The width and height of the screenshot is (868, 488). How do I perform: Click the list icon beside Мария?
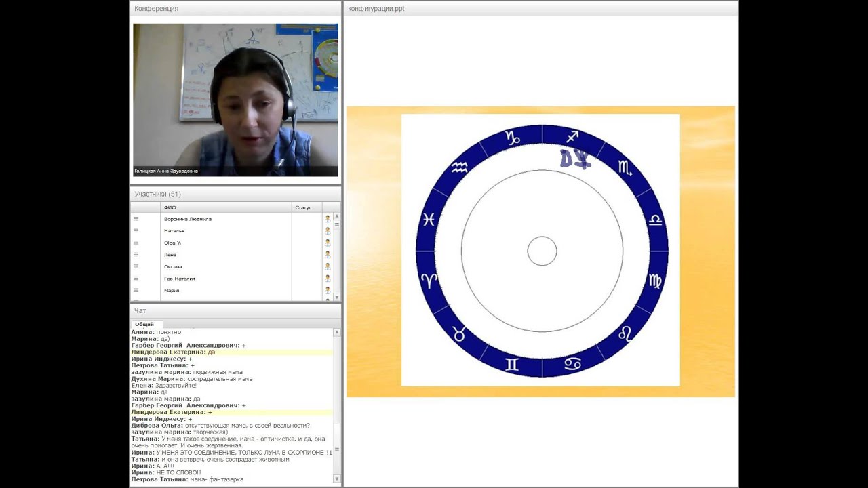click(x=136, y=290)
